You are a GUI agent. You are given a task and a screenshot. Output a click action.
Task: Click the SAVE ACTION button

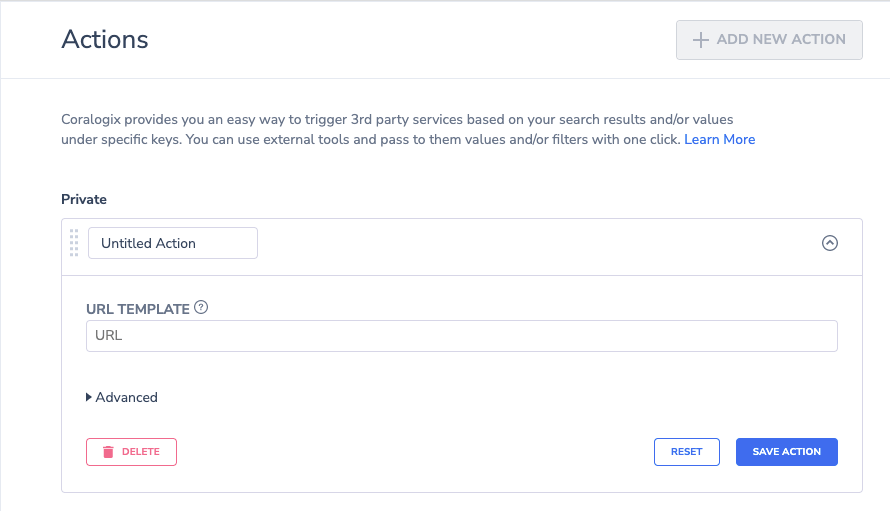(x=787, y=452)
